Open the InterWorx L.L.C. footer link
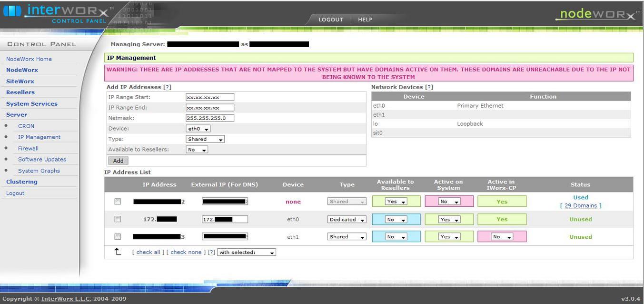This screenshot has width=644, height=304. pyautogui.click(x=67, y=299)
